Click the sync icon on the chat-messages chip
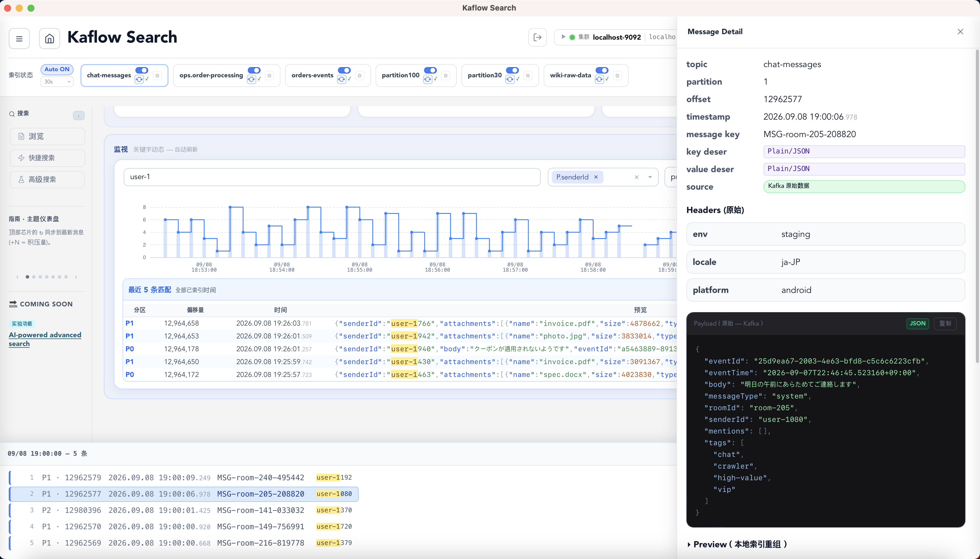The width and height of the screenshot is (980, 559). click(139, 79)
